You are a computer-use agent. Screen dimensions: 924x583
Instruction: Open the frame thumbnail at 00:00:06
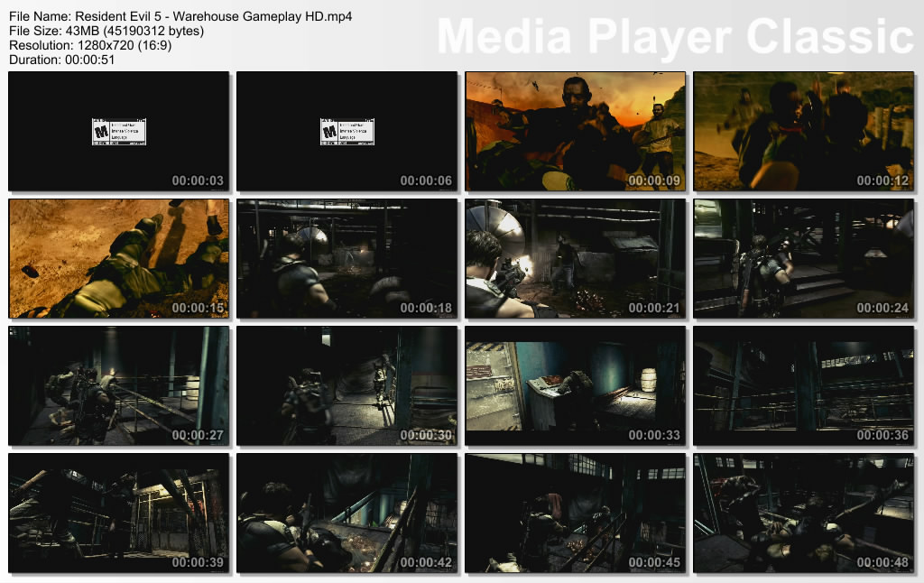(346, 132)
